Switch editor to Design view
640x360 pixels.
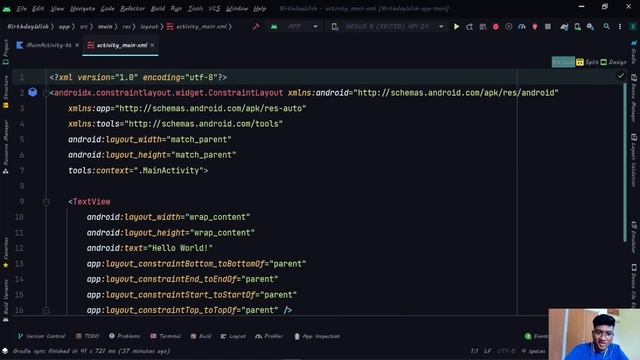(613, 62)
